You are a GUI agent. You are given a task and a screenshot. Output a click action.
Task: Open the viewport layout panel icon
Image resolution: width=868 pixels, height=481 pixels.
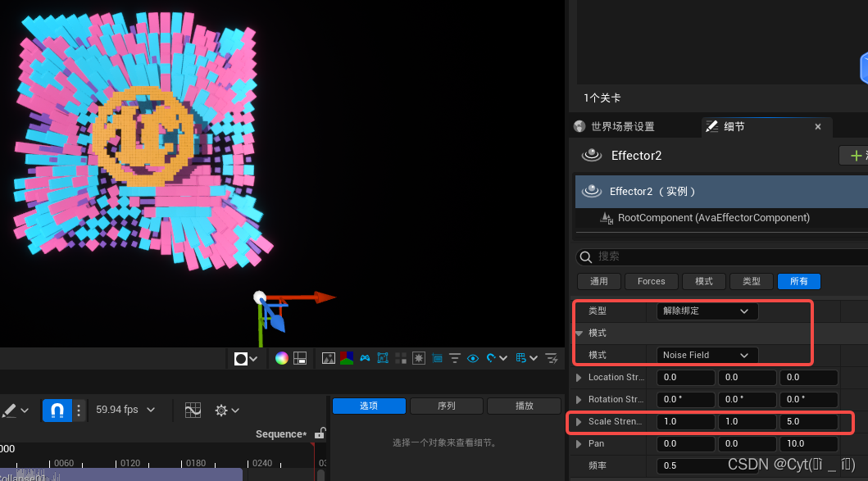click(x=300, y=358)
